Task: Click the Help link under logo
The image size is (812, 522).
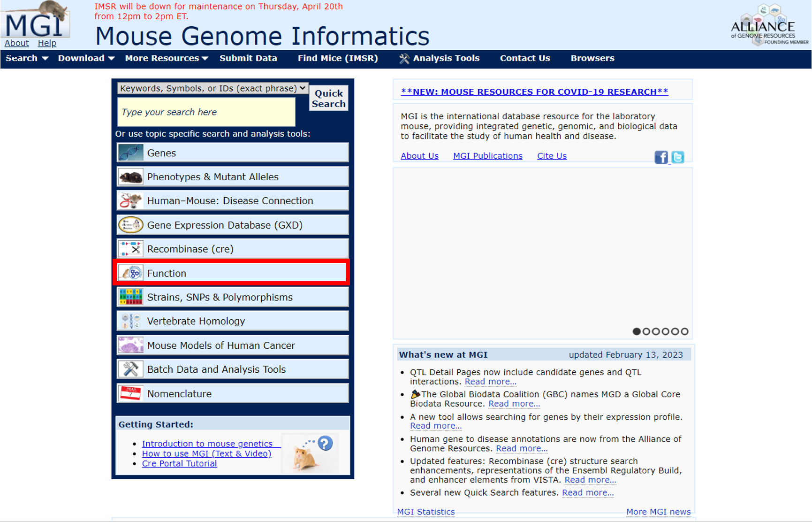Action: [x=47, y=43]
